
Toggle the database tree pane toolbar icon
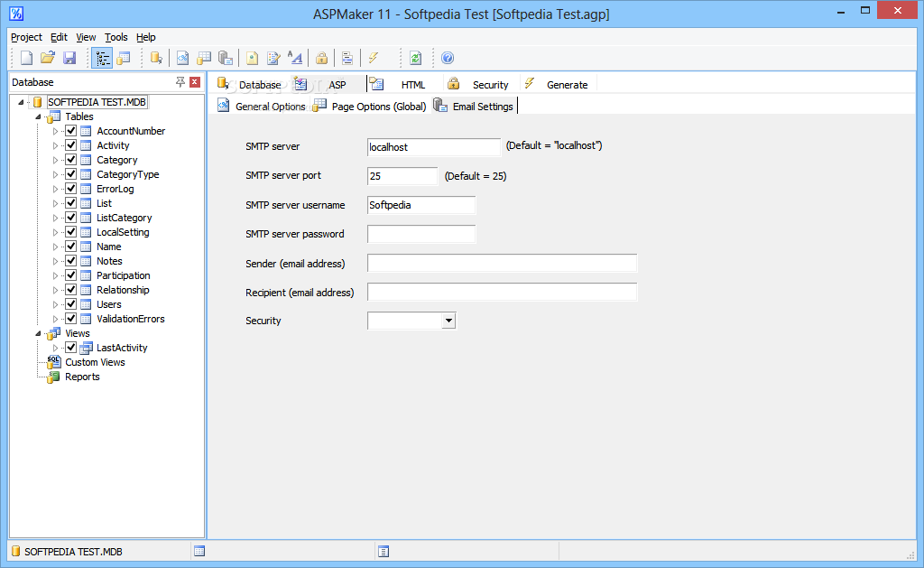pyautogui.click(x=102, y=58)
